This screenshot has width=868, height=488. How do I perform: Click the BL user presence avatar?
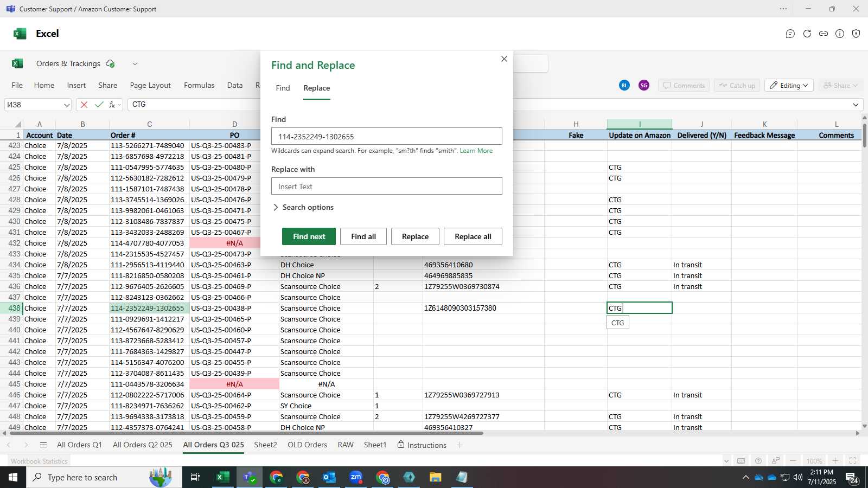pyautogui.click(x=624, y=85)
